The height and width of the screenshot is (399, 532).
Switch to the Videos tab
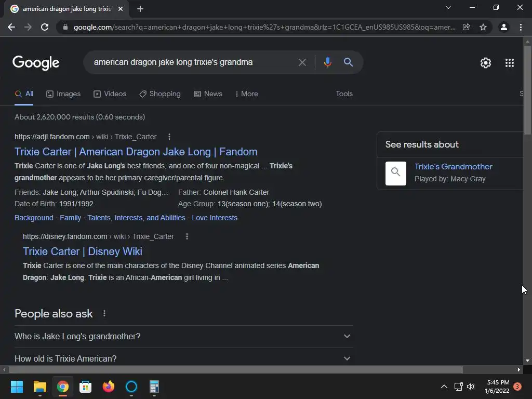click(x=110, y=94)
